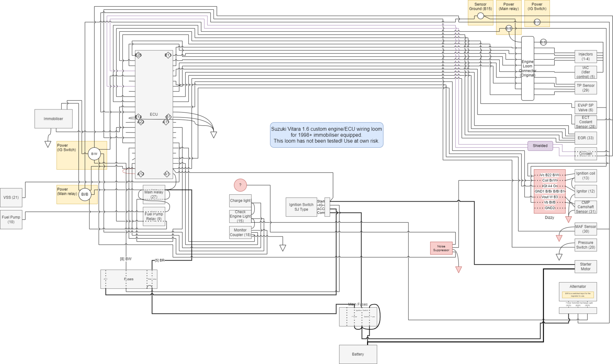
Task: Select the 'Dizzy' label text
Action: coord(550,218)
